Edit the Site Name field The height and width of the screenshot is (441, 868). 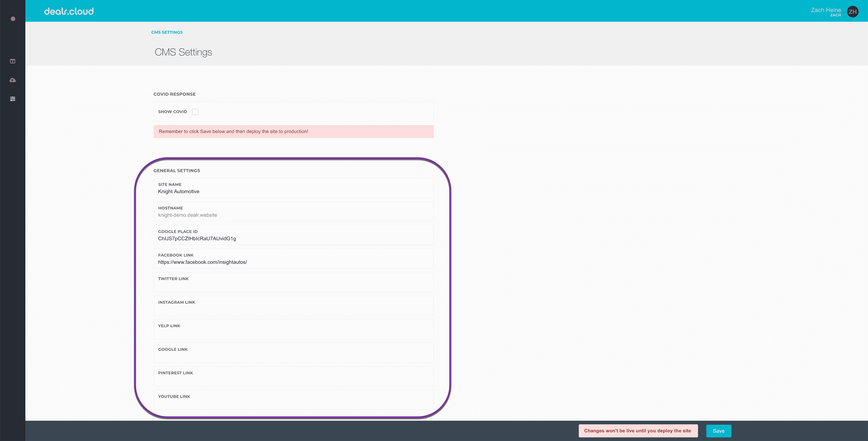coord(293,191)
